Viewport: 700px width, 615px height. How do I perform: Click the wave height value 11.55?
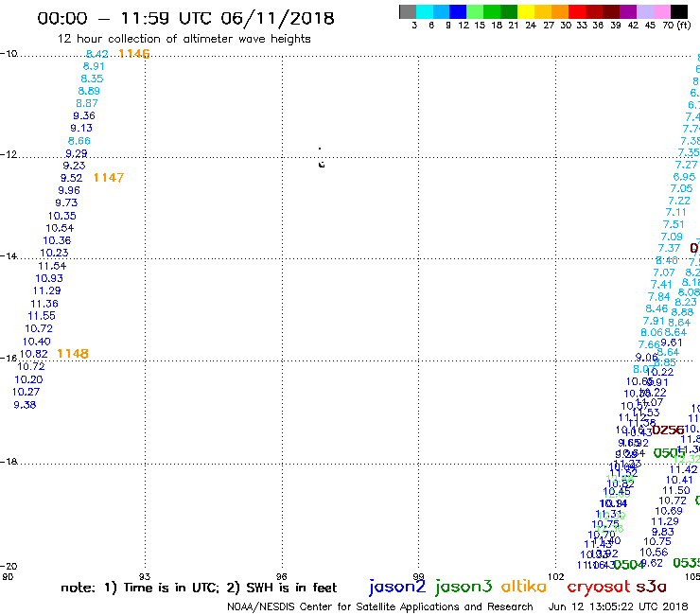coord(42,316)
